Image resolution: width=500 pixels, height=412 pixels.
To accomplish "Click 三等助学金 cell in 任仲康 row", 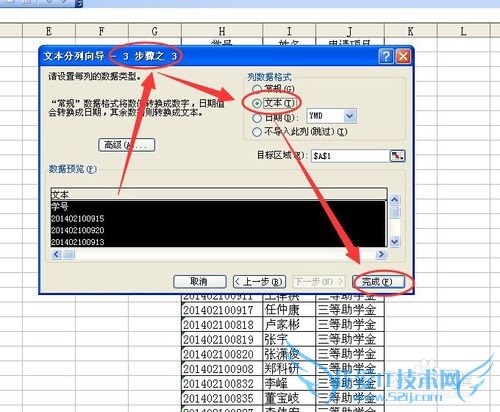I will (350, 310).
